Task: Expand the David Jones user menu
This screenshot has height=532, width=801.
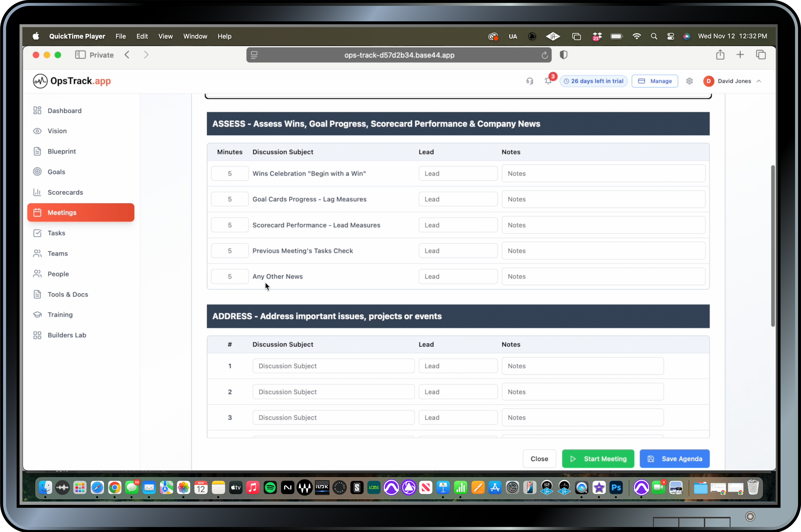Action: (733, 81)
